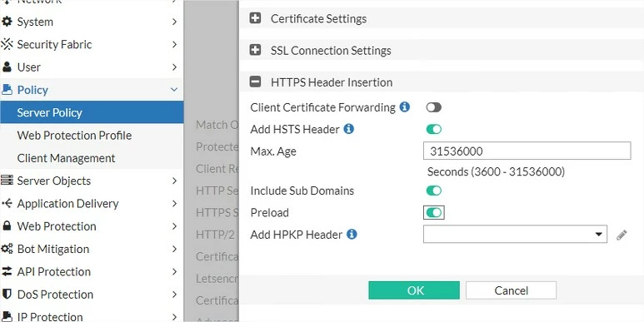Click the User person icon
This screenshot has width=644, height=322.
click(x=7, y=67)
